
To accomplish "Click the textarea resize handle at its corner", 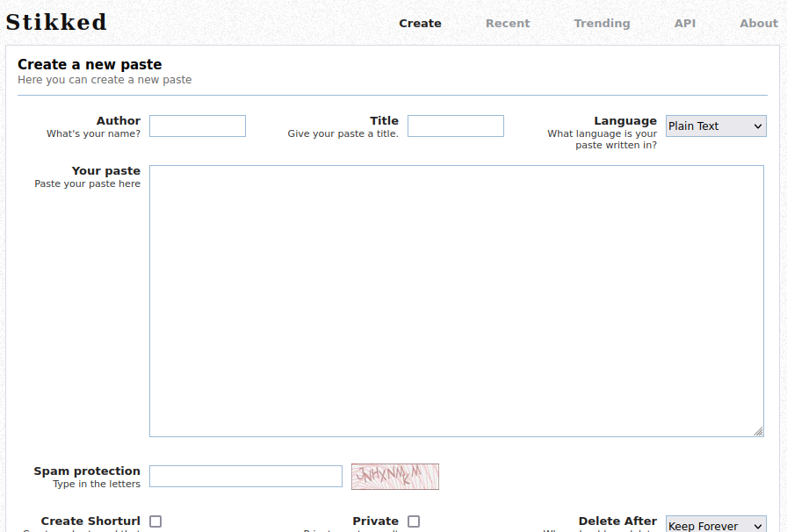I will point(758,431).
